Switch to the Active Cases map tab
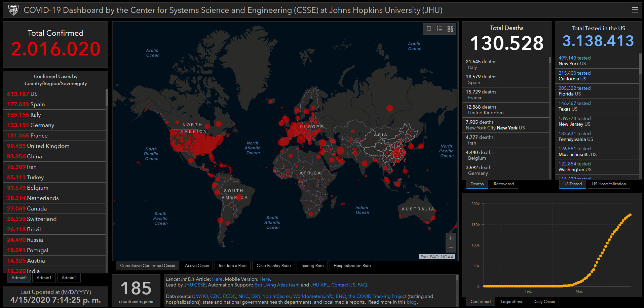 coord(197,266)
